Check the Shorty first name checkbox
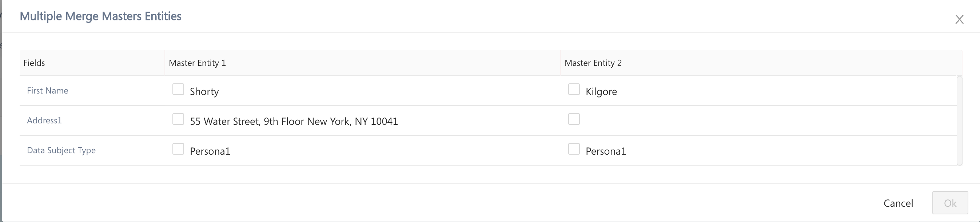This screenshot has width=980, height=222. point(178,90)
